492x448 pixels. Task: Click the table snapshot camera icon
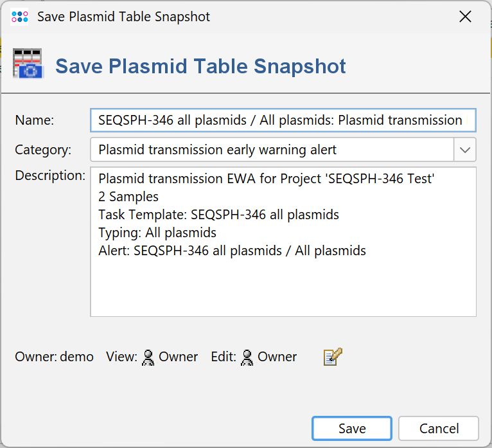click(x=28, y=64)
